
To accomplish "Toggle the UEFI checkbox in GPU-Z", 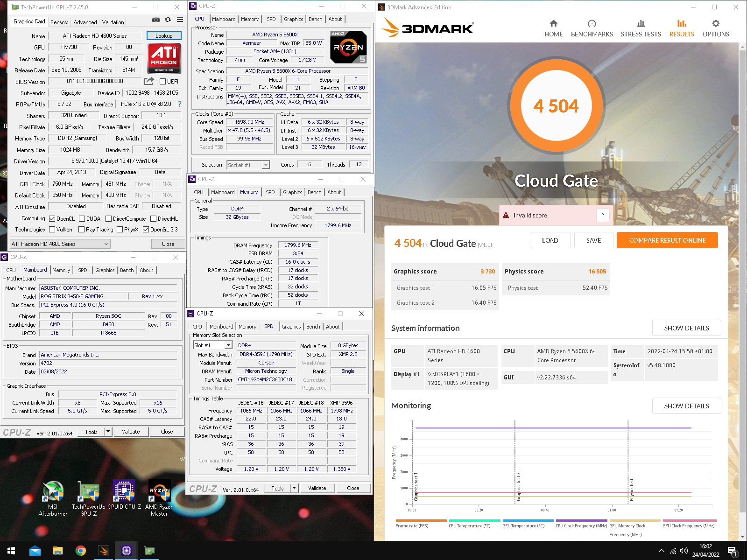I will pos(163,81).
